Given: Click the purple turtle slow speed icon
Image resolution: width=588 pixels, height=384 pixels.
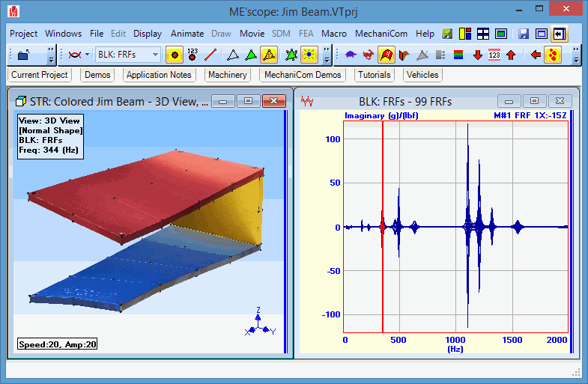Looking at the screenshot, I should pyautogui.click(x=351, y=55).
